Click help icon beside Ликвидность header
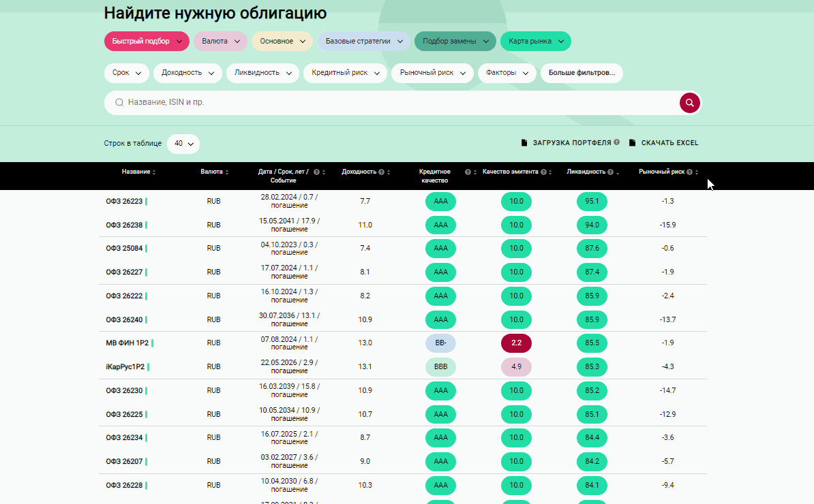This screenshot has height=504, width=814. pos(610,172)
